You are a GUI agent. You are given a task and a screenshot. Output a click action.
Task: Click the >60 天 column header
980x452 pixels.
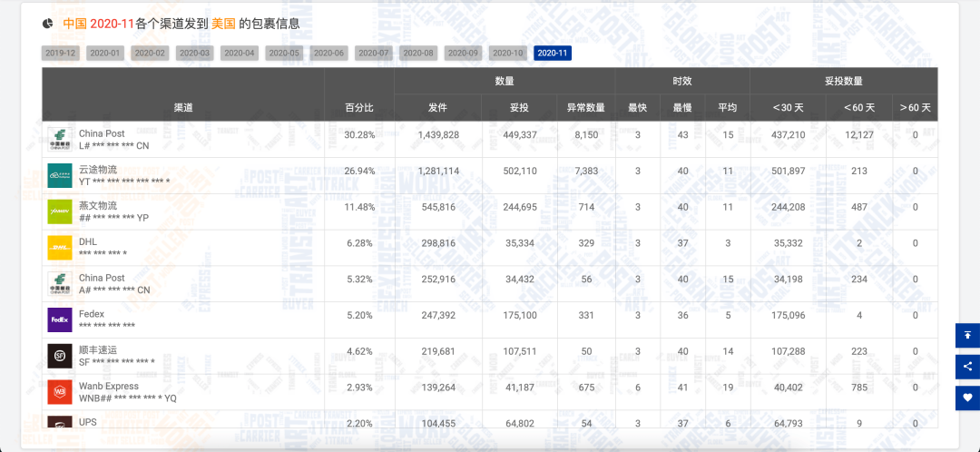pyautogui.click(x=915, y=107)
